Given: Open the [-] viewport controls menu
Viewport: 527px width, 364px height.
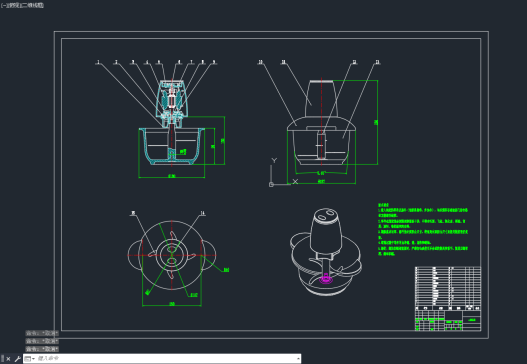Looking at the screenshot, I should [x=4, y=5].
